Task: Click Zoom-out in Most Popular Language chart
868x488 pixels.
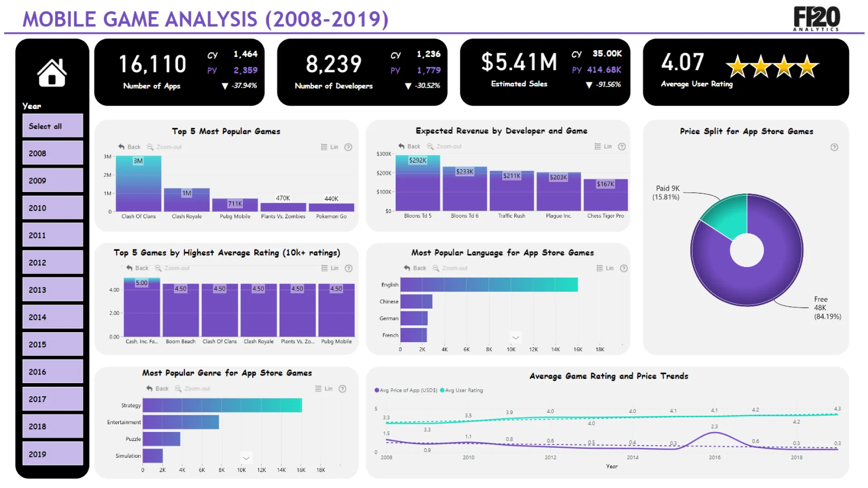Action: (450, 268)
